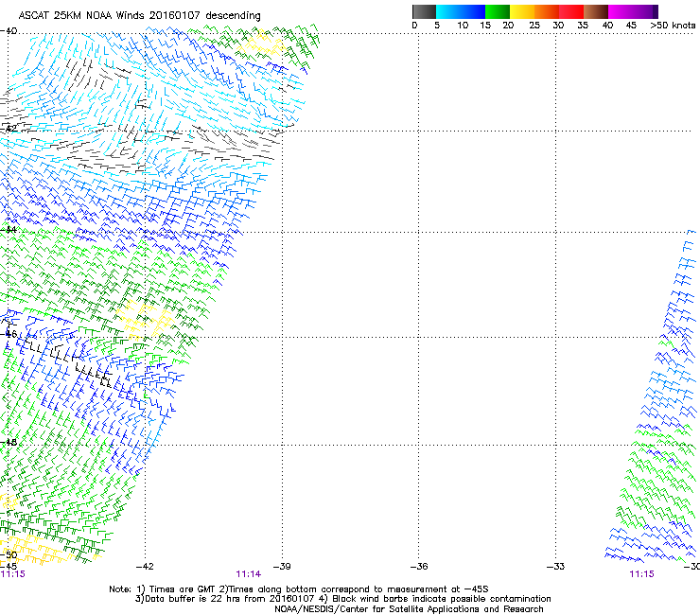Click the brown 35-40 knots legend swatch
The height and width of the screenshot is (615, 700).
coord(596,11)
